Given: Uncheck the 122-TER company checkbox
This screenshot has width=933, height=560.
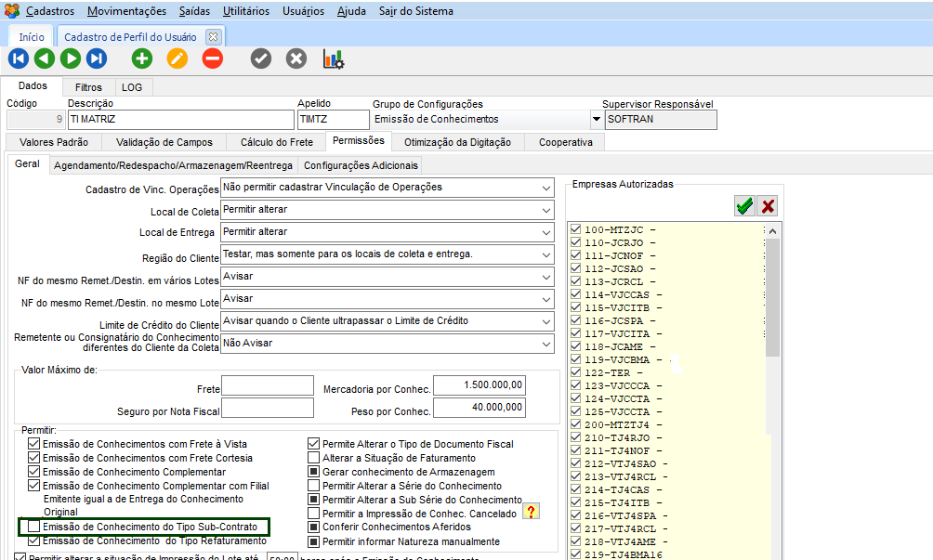Looking at the screenshot, I should 576,372.
